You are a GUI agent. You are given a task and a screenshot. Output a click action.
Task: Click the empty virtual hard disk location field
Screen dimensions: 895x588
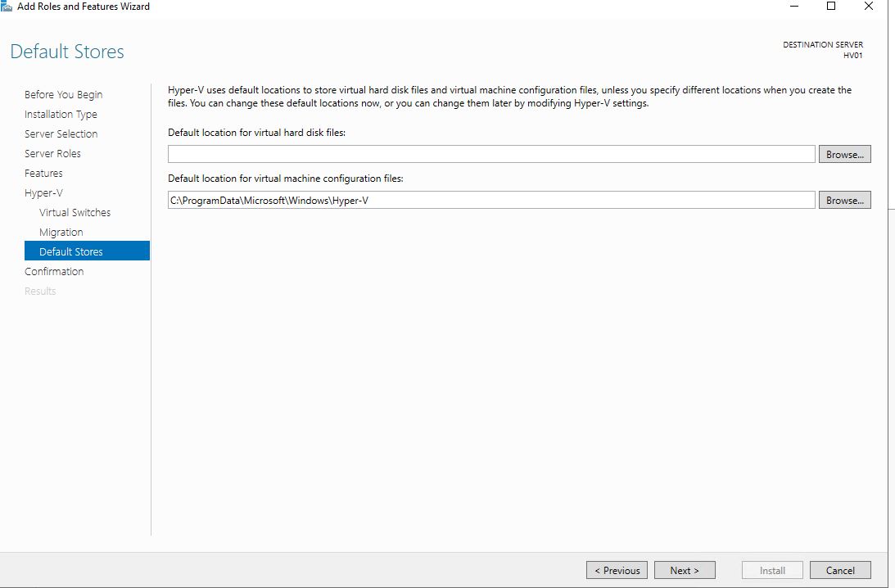tap(491, 154)
